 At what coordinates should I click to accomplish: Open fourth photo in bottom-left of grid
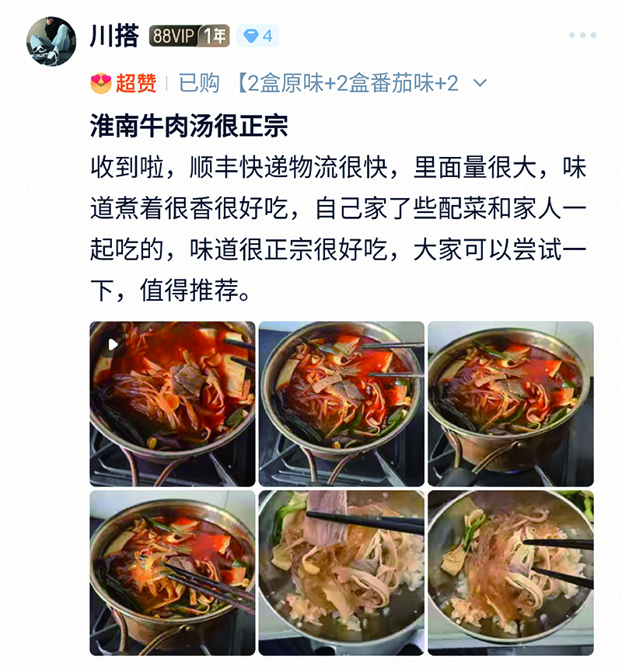coord(173,573)
